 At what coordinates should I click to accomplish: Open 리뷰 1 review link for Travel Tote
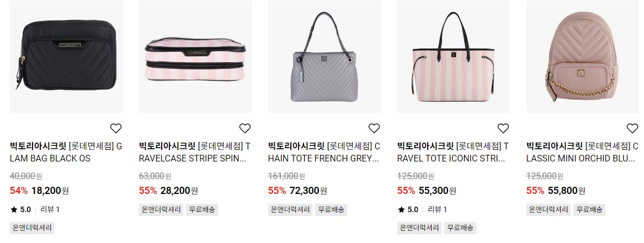click(x=438, y=209)
